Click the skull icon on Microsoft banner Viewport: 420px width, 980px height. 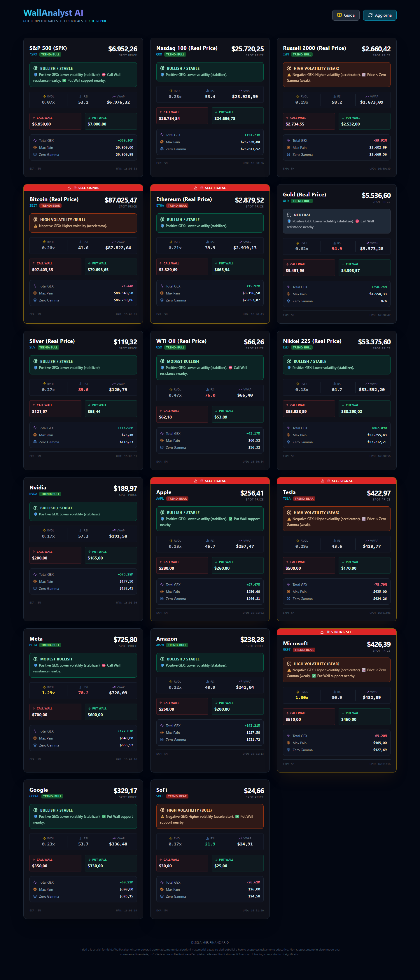(x=328, y=632)
